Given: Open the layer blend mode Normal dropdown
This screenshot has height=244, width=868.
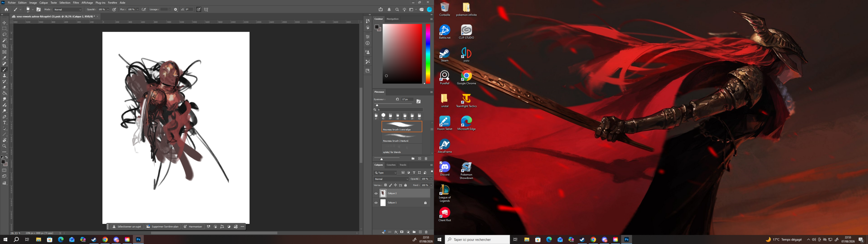Looking at the screenshot, I should [x=391, y=179].
